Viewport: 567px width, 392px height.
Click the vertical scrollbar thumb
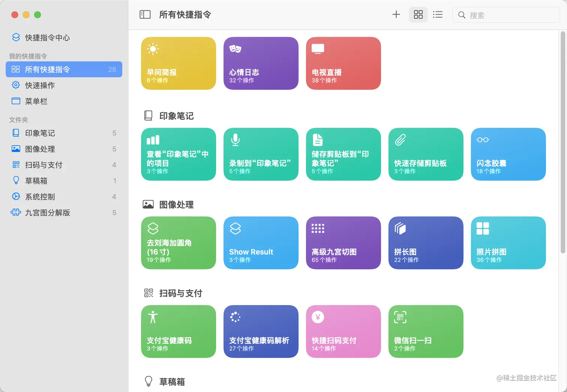(x=563, y=142)
